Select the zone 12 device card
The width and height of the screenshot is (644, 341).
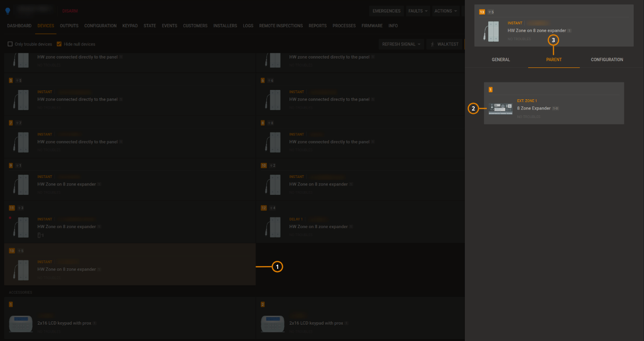(x=359, y=225)
